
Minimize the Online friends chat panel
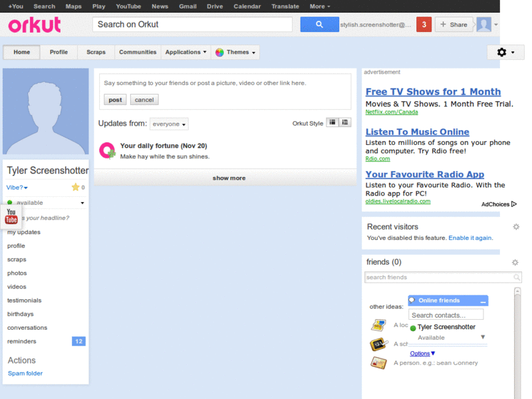point(483,301)
